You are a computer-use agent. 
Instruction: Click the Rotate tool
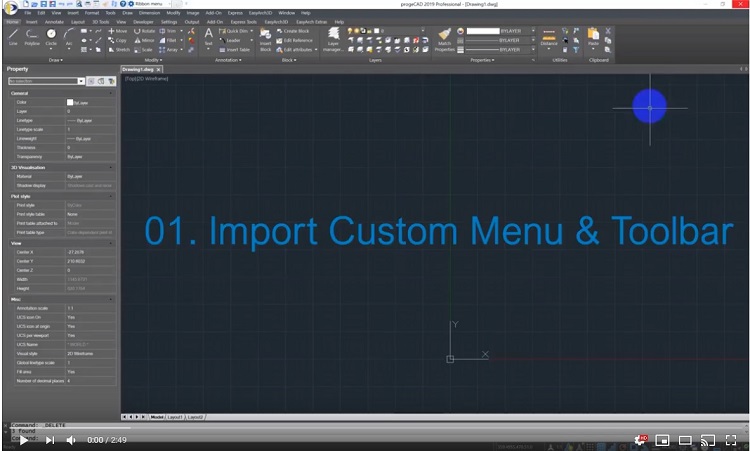pos(144,31)
